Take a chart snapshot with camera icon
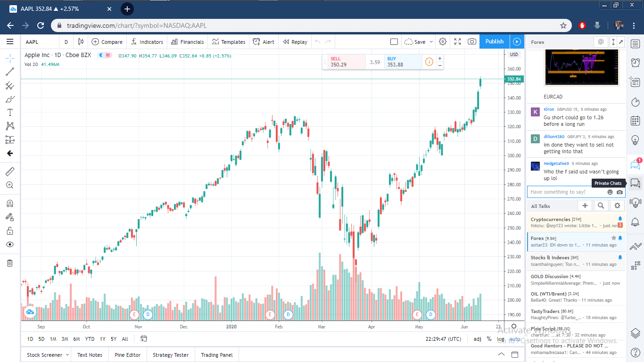 pos(472,41)
